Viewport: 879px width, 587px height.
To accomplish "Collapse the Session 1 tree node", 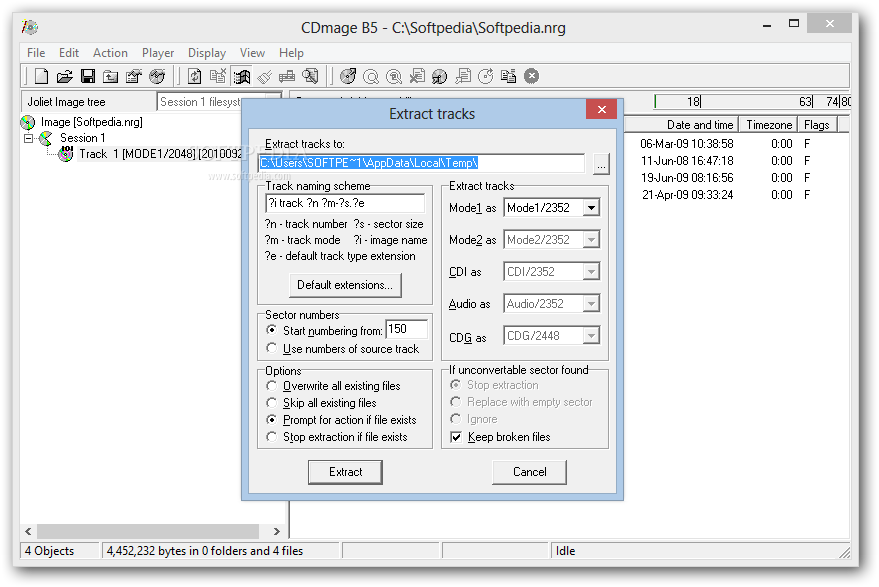I will (29, 138).
